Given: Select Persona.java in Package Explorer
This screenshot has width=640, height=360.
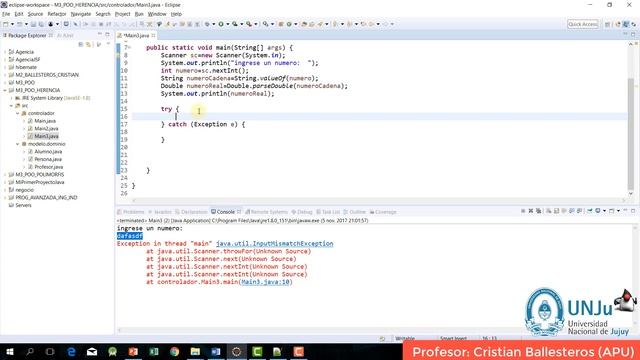Looking at the screenshot, I should click(x=48, y=159).
